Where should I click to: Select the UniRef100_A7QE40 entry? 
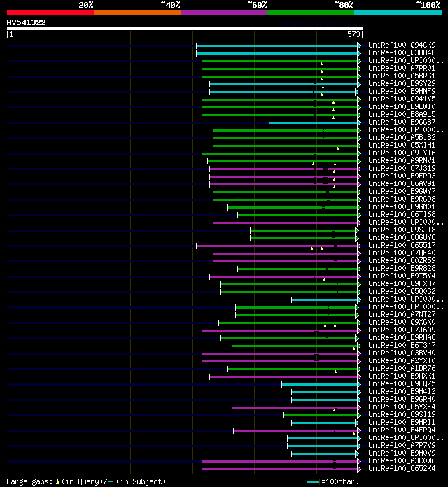click(x=402, y=253)
